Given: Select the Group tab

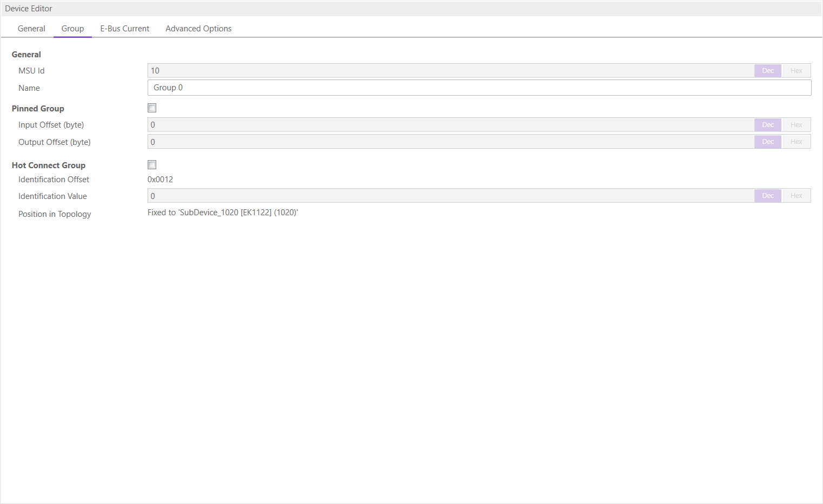Looking at the screenshot, I should [72, 29].
